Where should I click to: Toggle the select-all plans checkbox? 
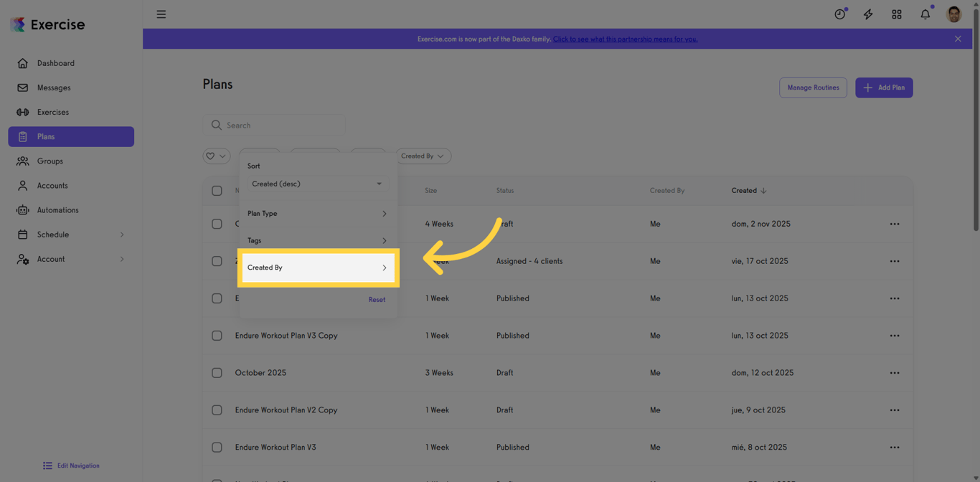pyautogui.click(x=217, y=191)
